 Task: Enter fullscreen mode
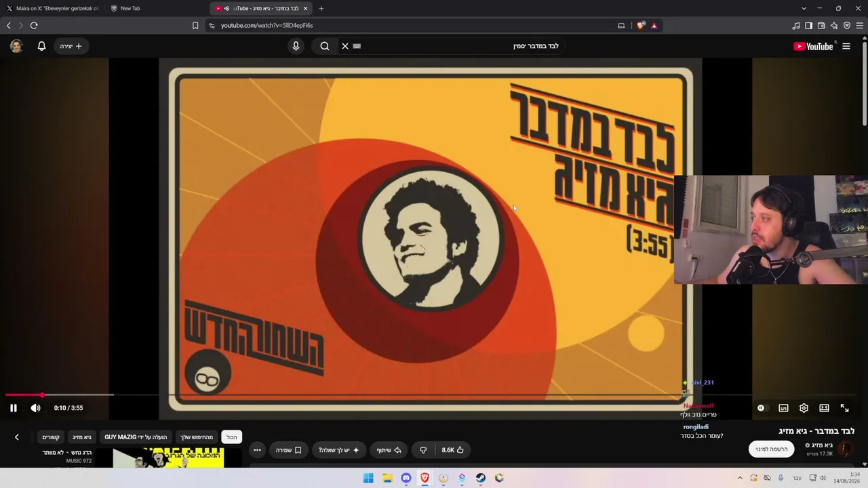pyautogui.click(x=844, y=408)
